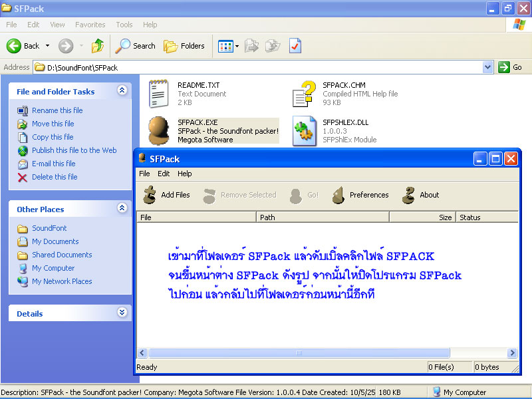Click the SFPack title bar app icon

(x=142, y=158)
